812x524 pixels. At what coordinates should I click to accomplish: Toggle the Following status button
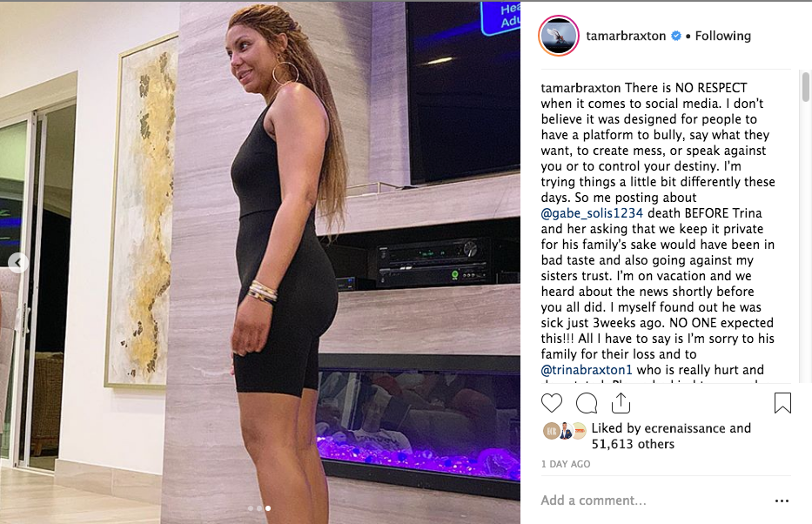[722, 36]
